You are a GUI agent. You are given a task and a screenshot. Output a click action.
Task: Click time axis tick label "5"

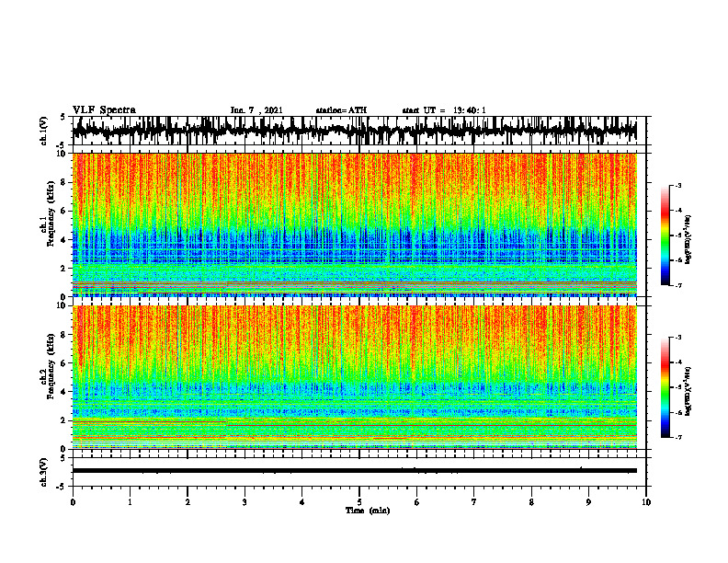click(x=359, y=502)
